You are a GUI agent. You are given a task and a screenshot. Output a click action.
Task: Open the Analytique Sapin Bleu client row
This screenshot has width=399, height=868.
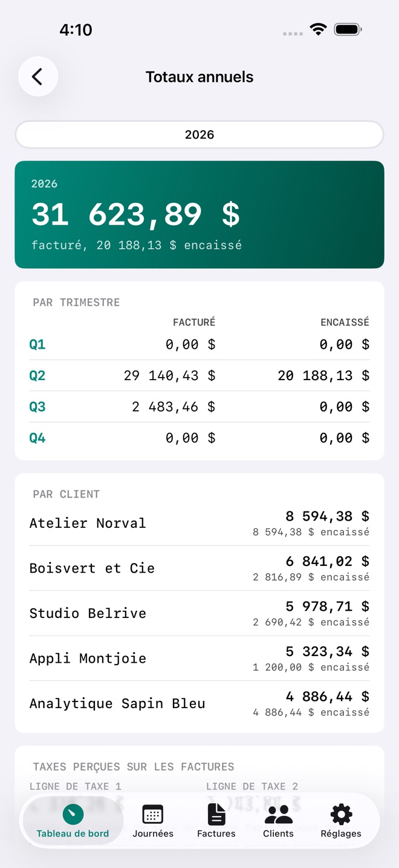[199, 703]
